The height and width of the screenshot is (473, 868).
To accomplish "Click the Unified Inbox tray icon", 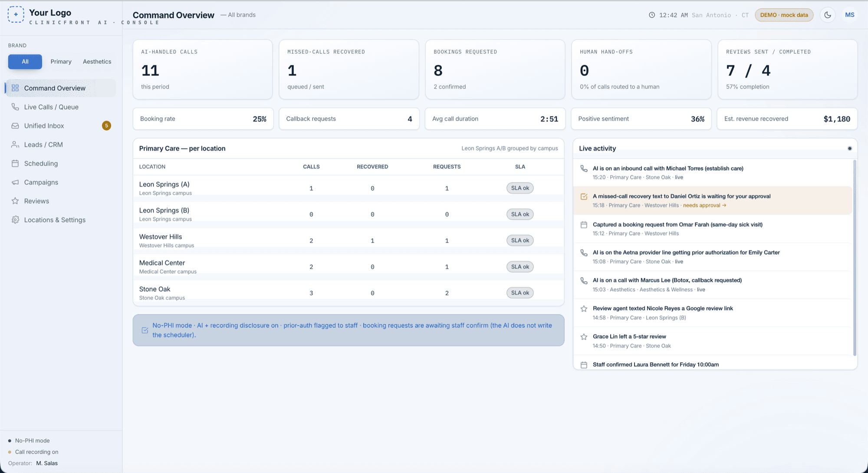I will click(x=15, y=126).
